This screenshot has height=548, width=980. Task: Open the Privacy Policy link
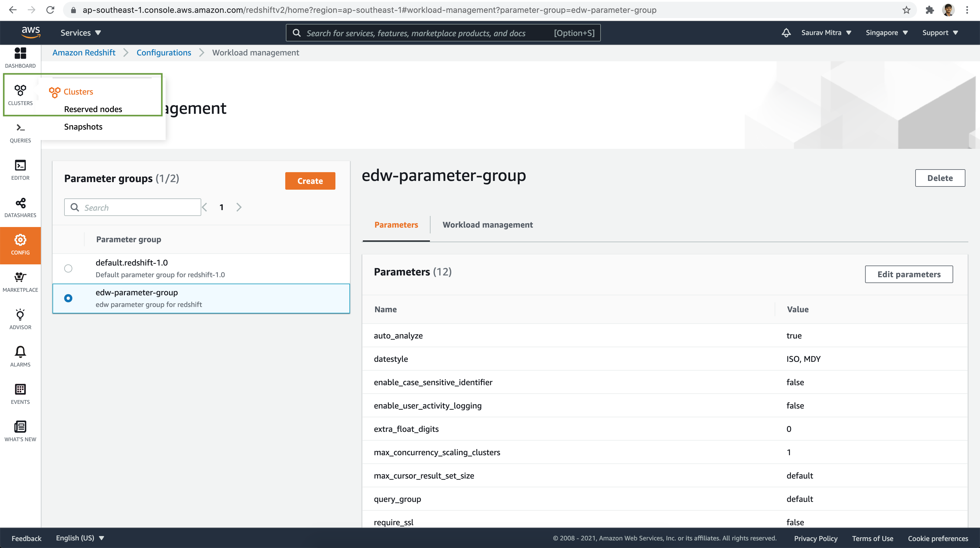point(815,538)
